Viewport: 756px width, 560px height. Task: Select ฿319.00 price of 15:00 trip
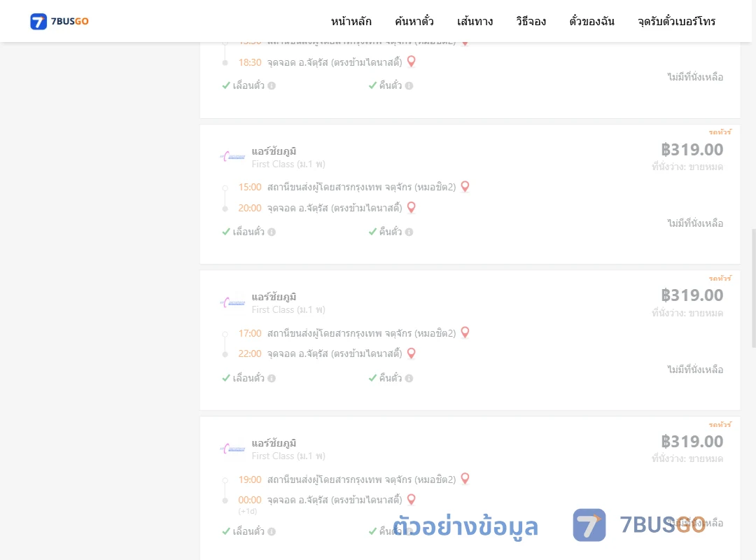[x=692, y=150]
